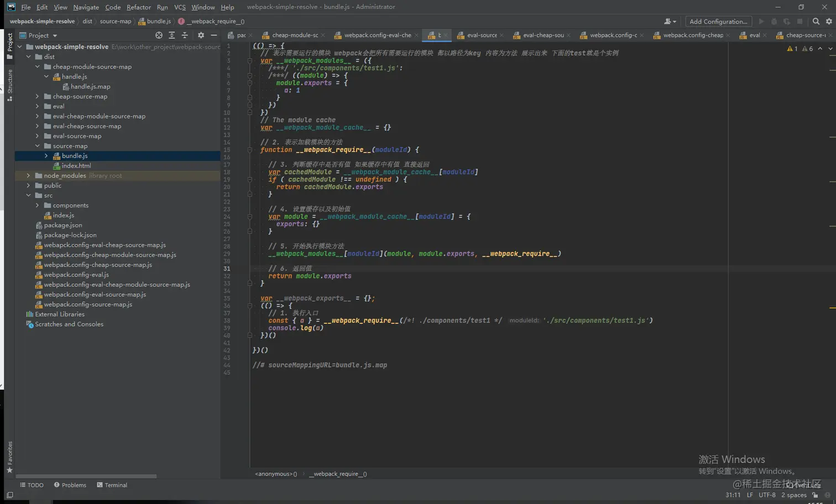Click the Expand All icon in Project panel
The height and width of the screenshot is (504, 836).
coord(172,35)
